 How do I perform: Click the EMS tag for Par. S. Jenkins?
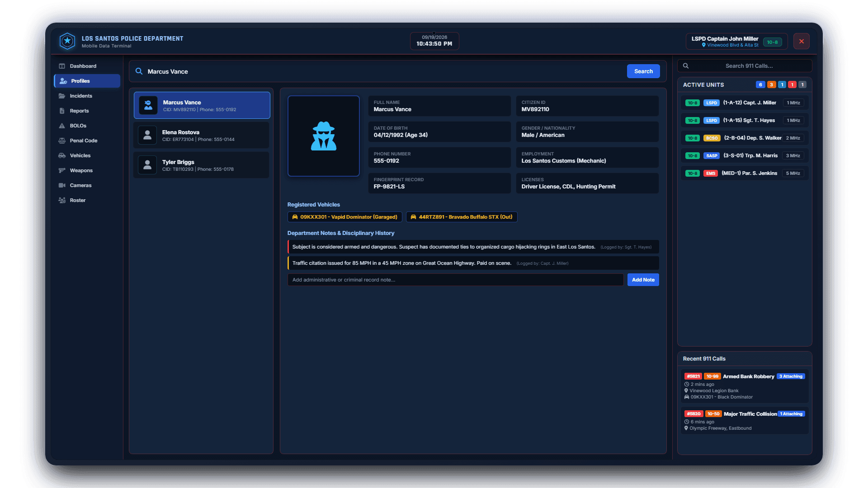[x=711, y=174]
